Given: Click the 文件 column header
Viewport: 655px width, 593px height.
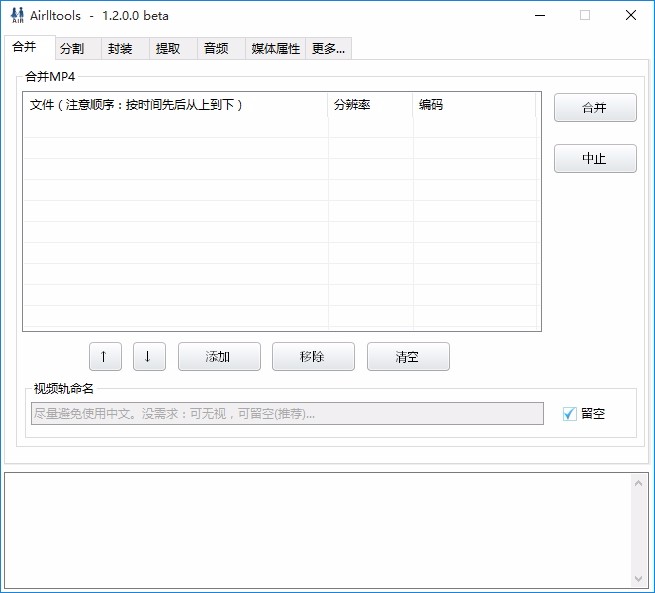Looking at the screenshot, I should click(x=175, y=104).
